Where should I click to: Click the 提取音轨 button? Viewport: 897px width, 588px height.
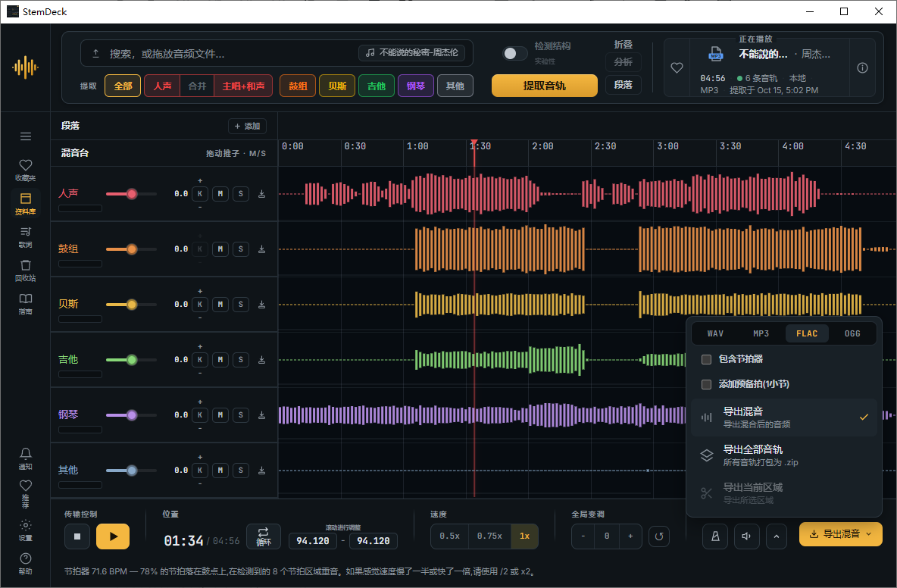point(544,86)
